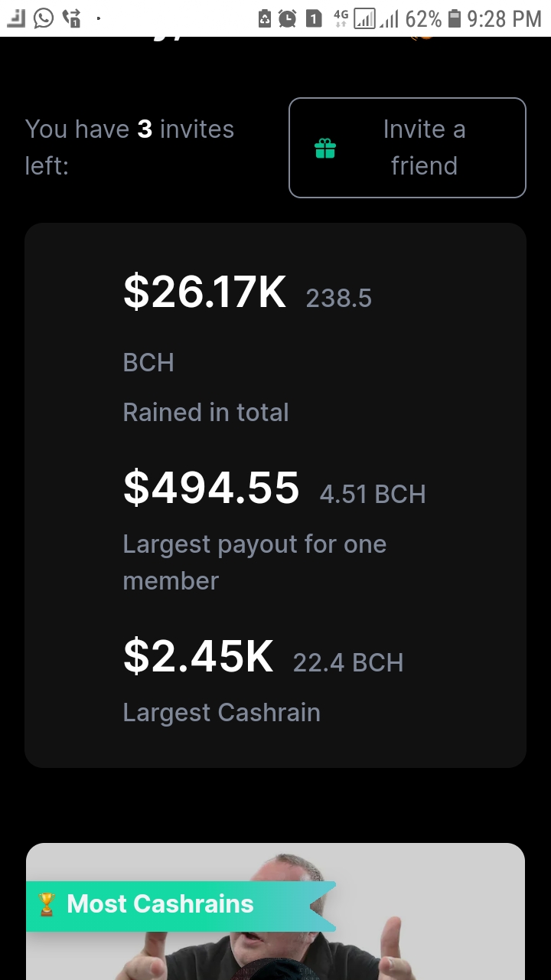Image resolution: width=551 pixels, height=980 pixels.
Task: Tap the 4G signal strength icon
Action: coord(356,18)
